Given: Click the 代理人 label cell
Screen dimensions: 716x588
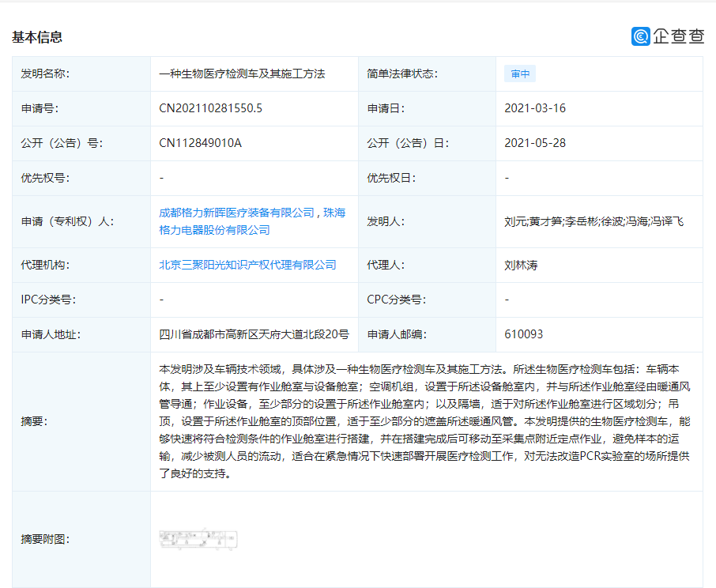Looking at the screenshot, I should pos(427,266).
